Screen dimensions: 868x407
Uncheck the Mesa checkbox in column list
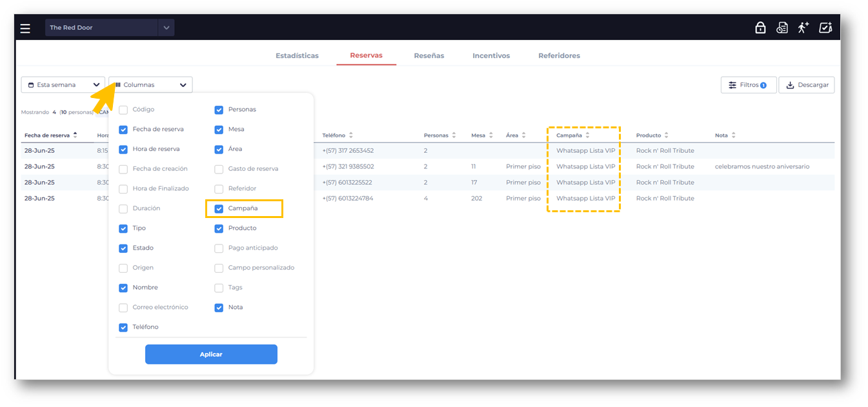(x=219, y=130)
